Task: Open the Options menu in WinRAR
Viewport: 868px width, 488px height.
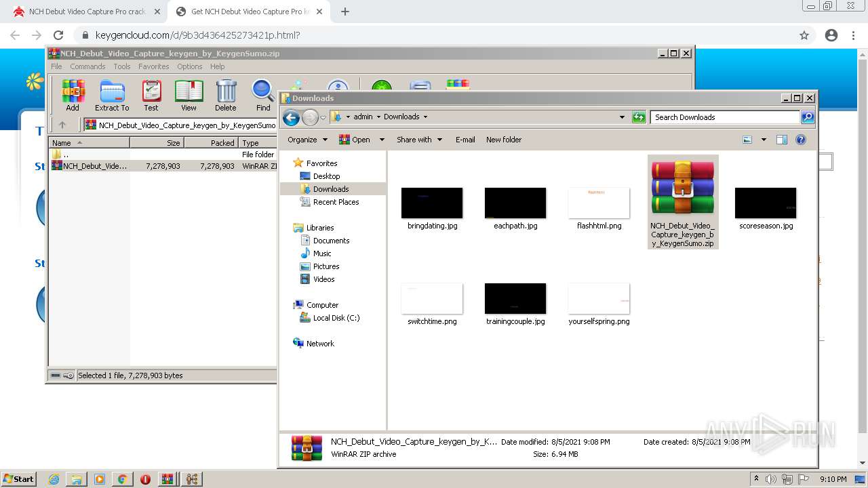Action: 190,66
